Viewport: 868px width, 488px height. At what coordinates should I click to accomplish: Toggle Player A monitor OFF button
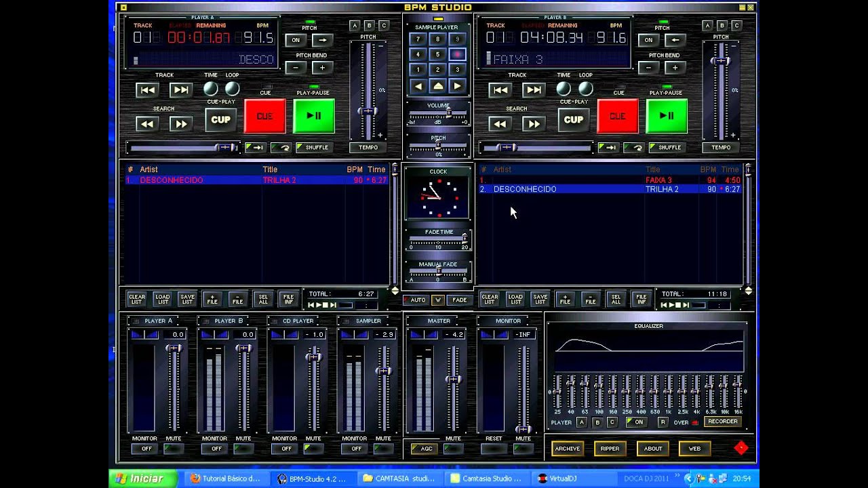[146, 449]
